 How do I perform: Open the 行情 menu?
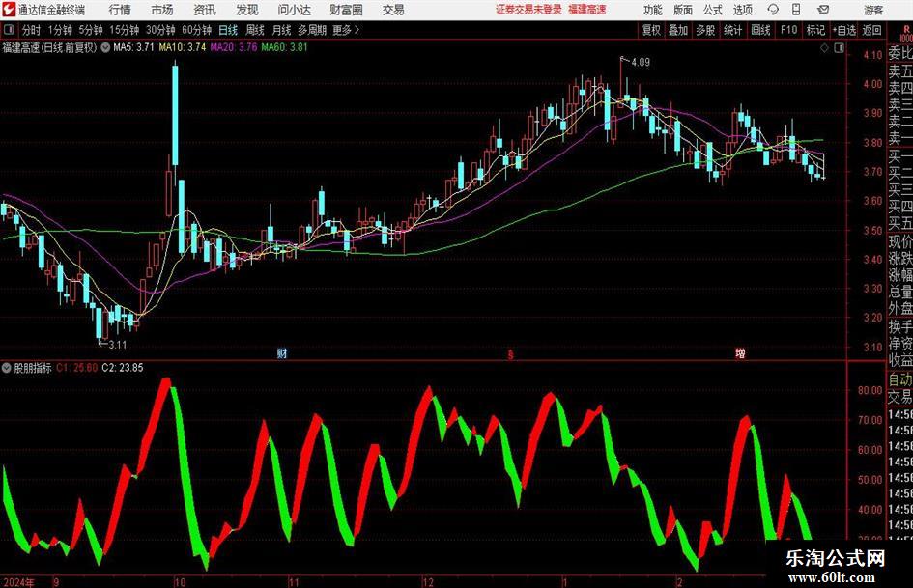tap(120, 10)
